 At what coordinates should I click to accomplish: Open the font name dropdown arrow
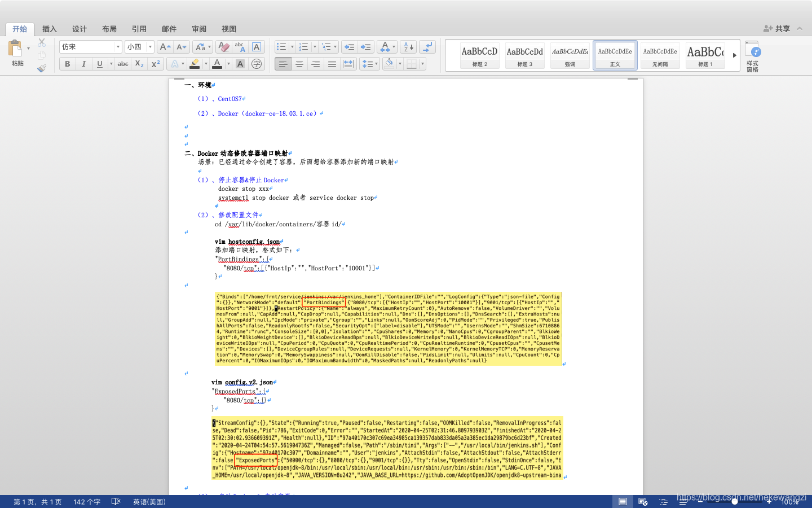(118, 47)
